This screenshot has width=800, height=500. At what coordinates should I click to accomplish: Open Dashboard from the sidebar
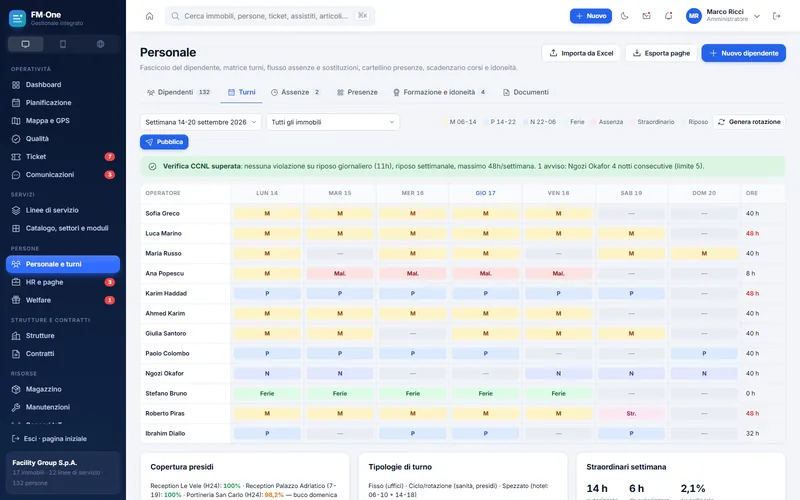tap(63, 85)
